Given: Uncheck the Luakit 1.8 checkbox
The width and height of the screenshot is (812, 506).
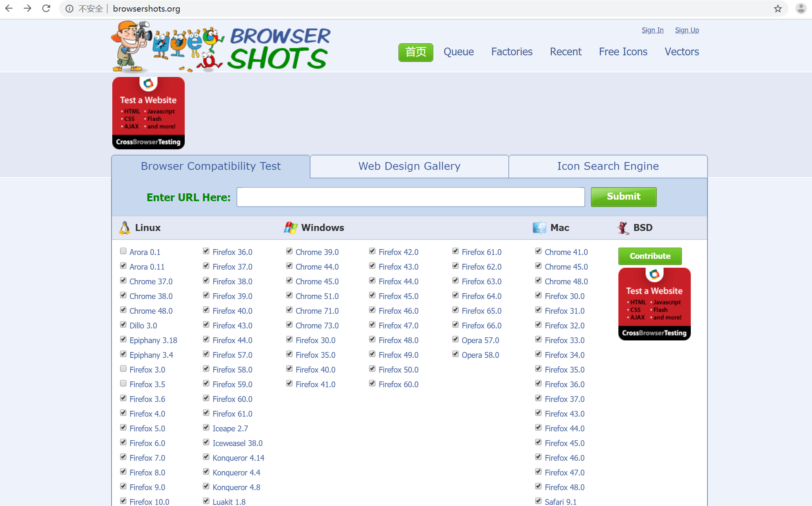Looking at the screenshot, I should pos(206,501).
